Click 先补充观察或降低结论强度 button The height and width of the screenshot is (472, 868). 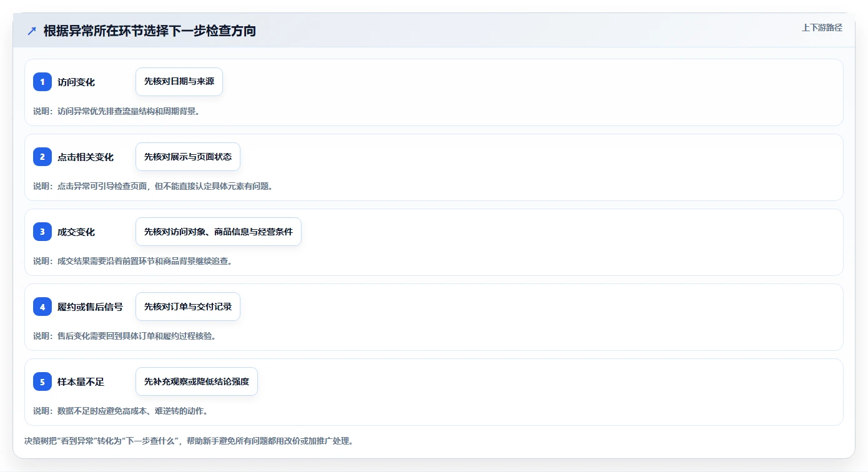(x=197, y=381)
